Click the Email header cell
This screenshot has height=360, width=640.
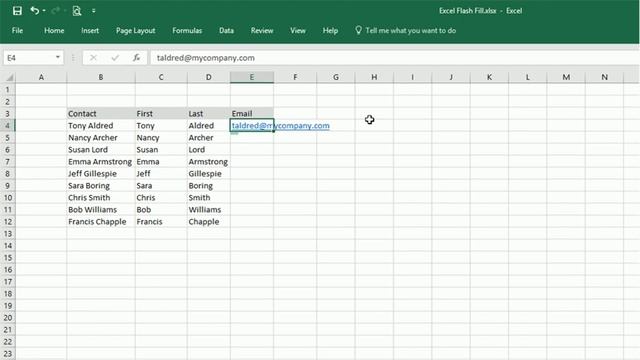pyautogui.click(x=252, y=114)
